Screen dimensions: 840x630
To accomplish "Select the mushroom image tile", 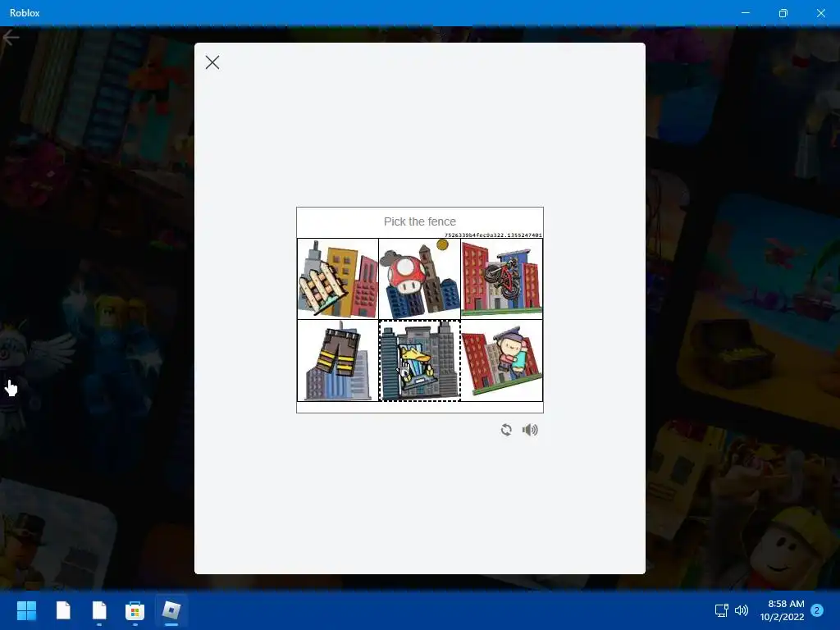I will (x=419, y=279).
